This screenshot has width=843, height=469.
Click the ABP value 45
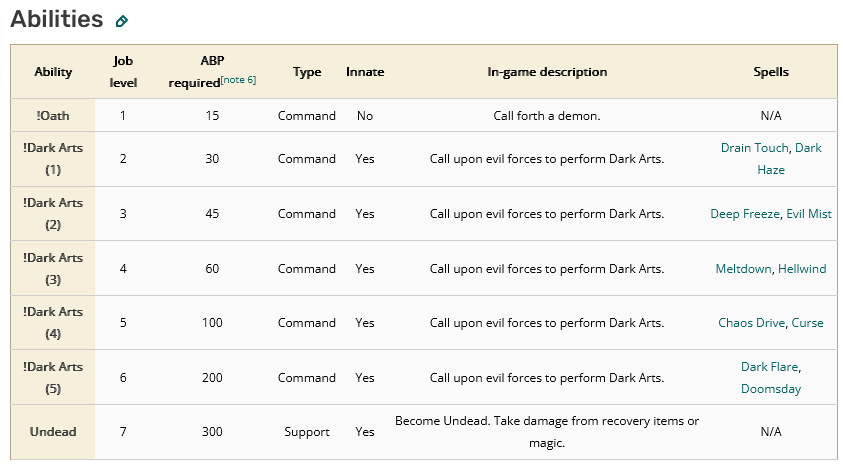[x=212, y=214]
